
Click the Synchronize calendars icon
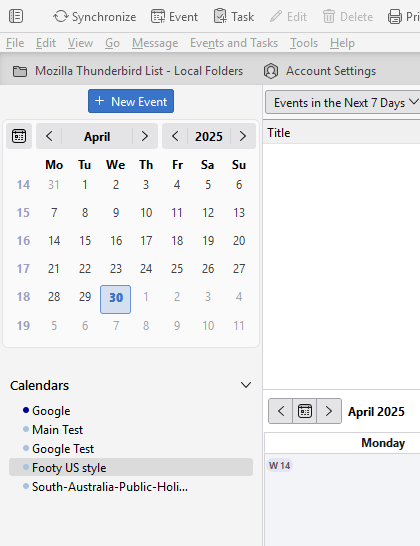(61, 16)
